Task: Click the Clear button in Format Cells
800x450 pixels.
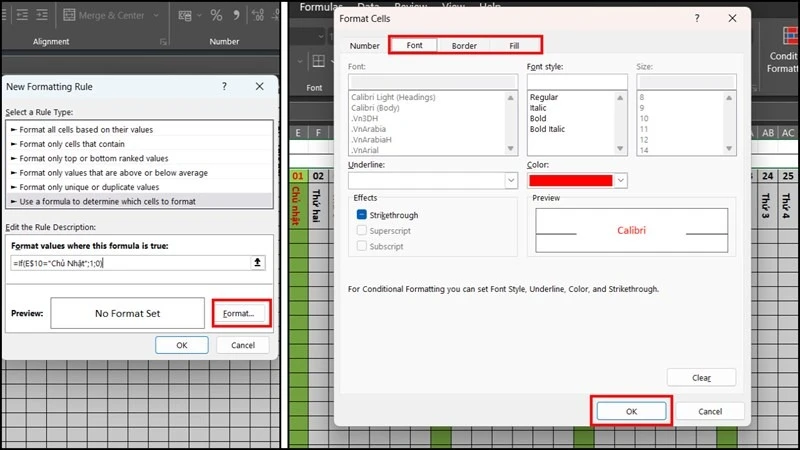Action: point(701,378)
